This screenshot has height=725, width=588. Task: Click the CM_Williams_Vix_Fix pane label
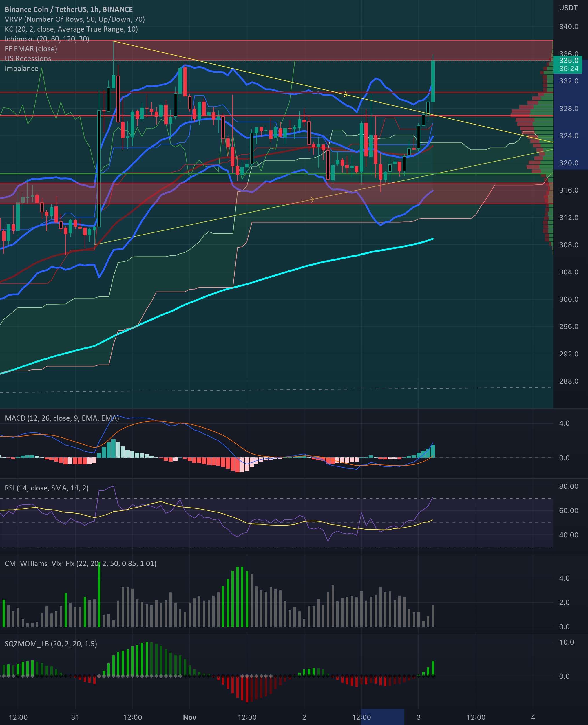[81, 563]
